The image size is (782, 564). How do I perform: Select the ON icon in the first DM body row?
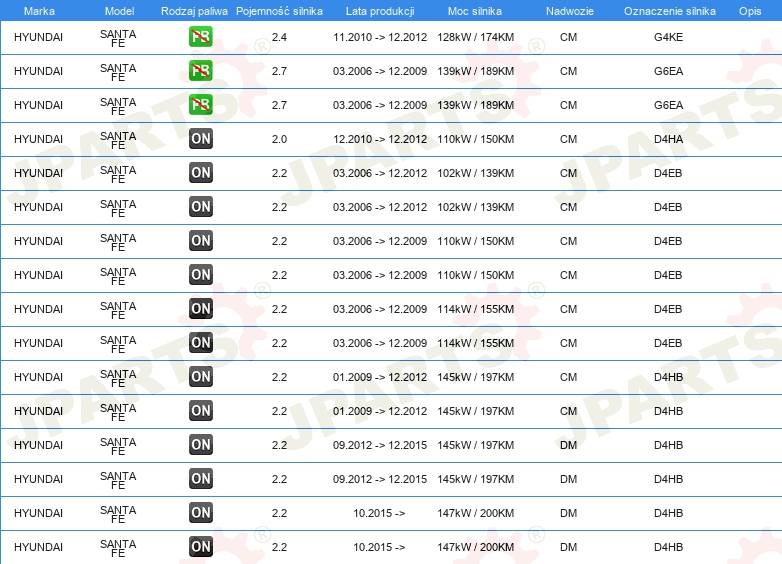[x=200, y=444]
